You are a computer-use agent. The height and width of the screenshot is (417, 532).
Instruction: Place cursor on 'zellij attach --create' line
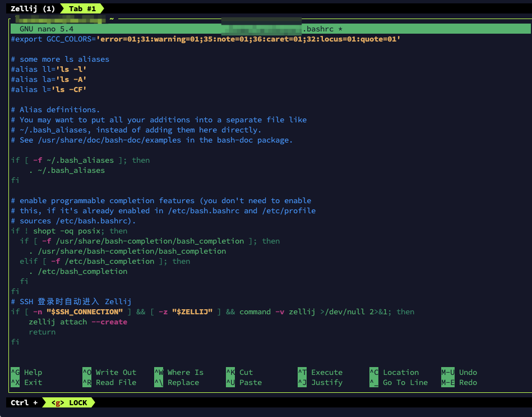(78, 322)
